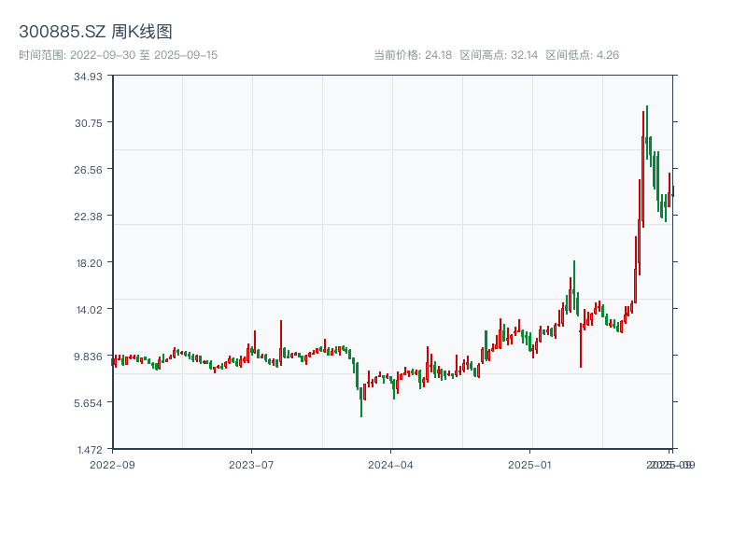The height and width of the screenshot is (560, 747).
Task: Click the y-axis label 14.02
Action: pyautogui.click(x=90, y=310)
